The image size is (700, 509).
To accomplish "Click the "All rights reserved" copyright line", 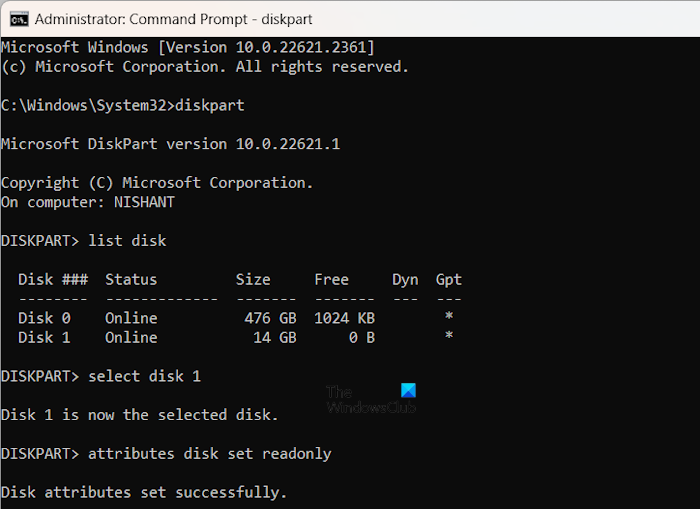I will pos(204,66).
